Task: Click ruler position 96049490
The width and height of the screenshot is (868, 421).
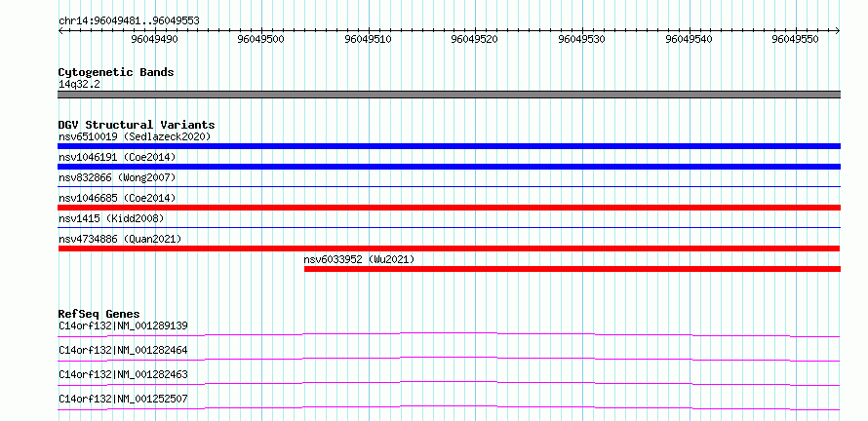Action: click(x=154, y=39)
